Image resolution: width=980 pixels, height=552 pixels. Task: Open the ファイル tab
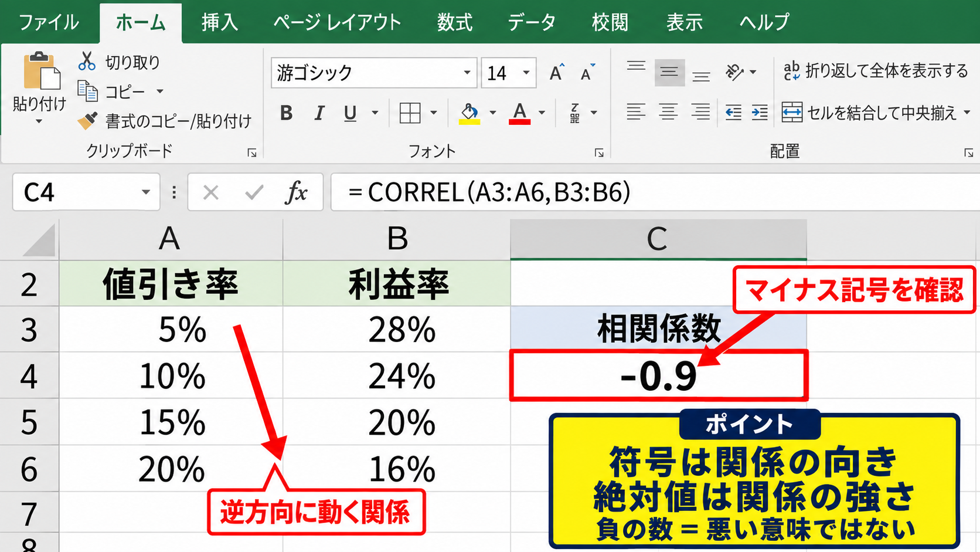click(x=49, y=22)
